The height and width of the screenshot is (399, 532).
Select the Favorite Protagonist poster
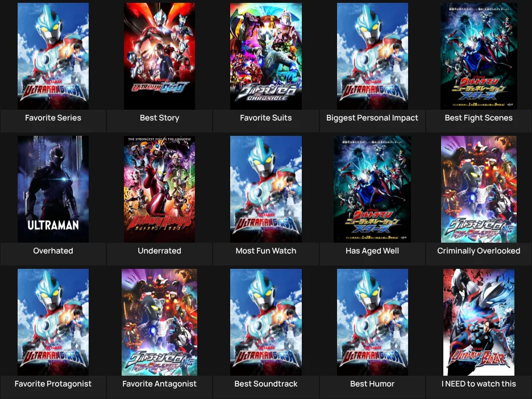53,322
